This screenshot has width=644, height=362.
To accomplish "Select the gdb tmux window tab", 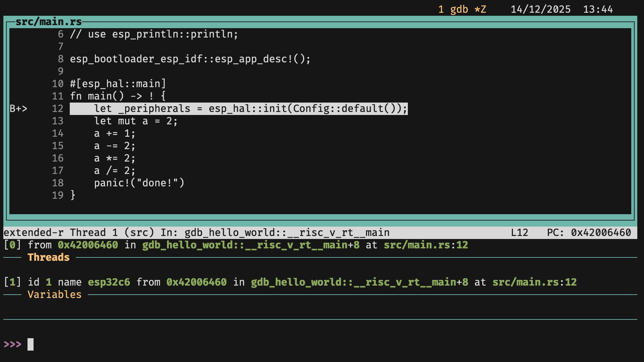I will [x=462, y=9].
